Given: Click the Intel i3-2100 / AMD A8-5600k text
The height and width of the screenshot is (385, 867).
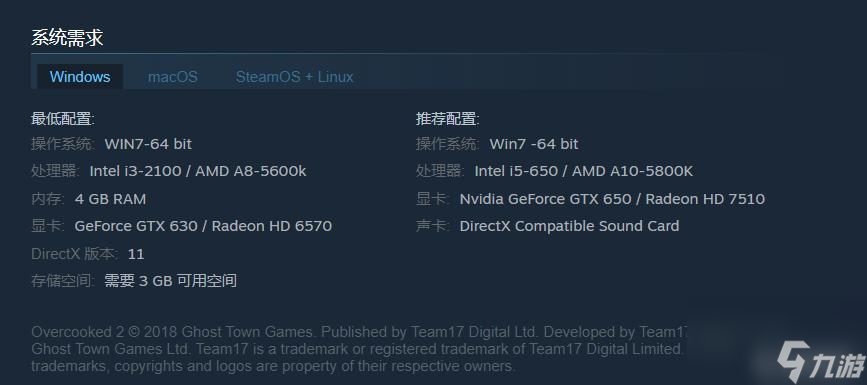Looking at the screenshot, I should (x=198, y=171).
